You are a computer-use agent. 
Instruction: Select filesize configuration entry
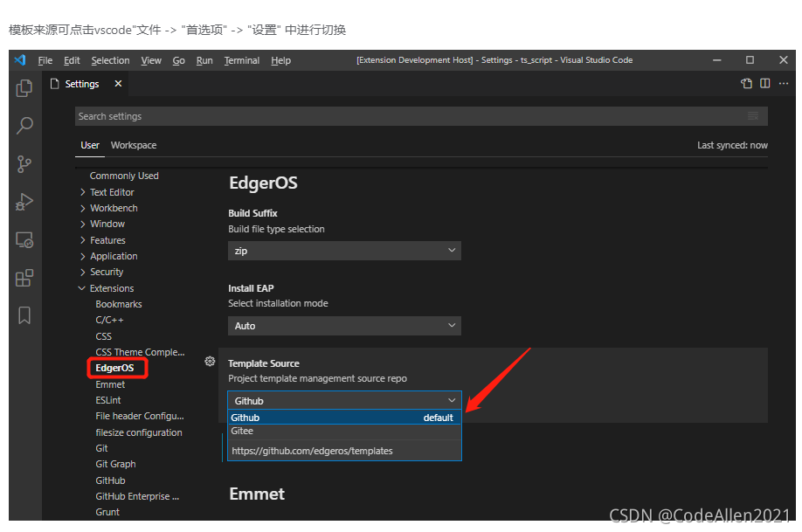[139, 432]
